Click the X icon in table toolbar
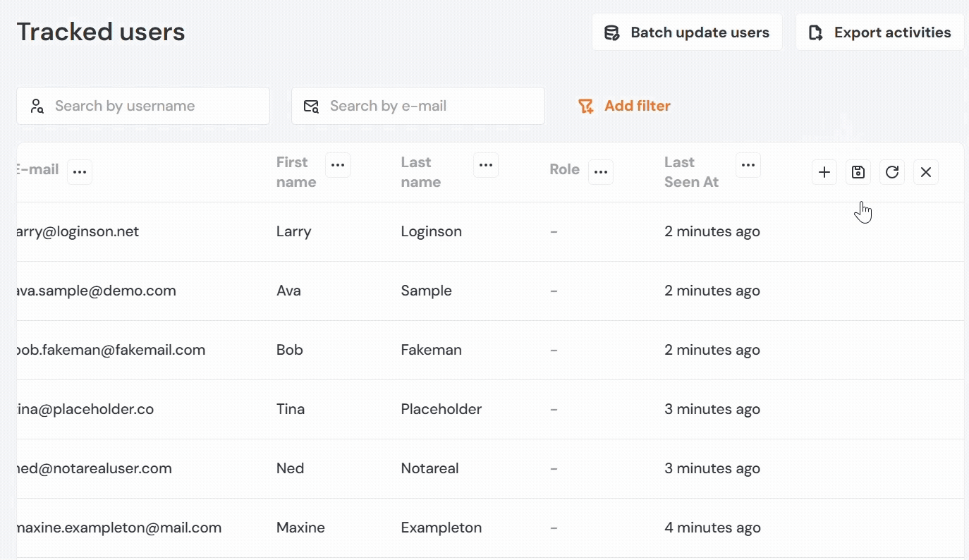The image size is (969, 560). (925, 172)
